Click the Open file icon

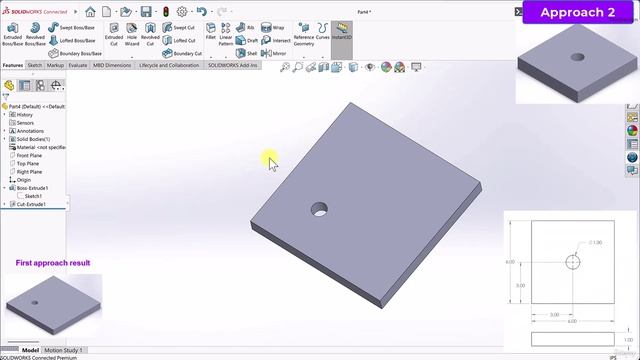click(125, 12)
